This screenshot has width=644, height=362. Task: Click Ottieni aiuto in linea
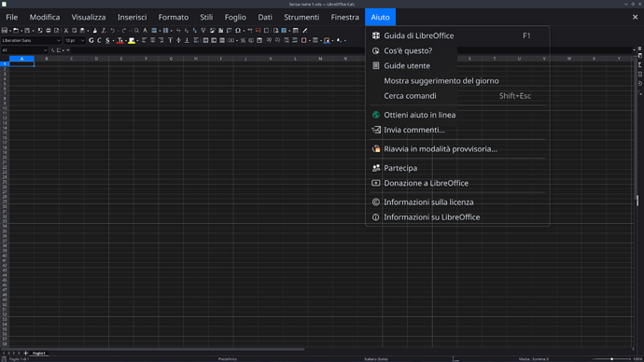(456, 115)
